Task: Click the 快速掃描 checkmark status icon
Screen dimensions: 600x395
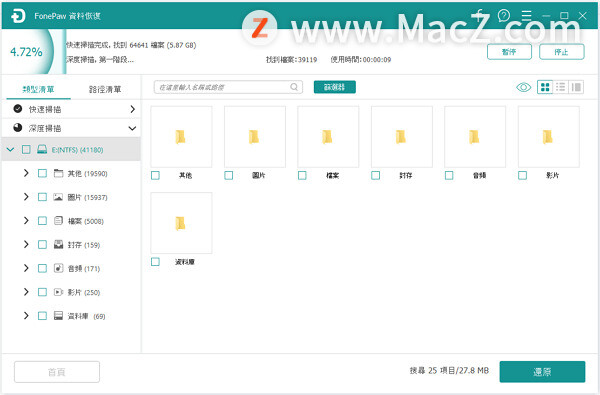Action: tap(18, 109)
